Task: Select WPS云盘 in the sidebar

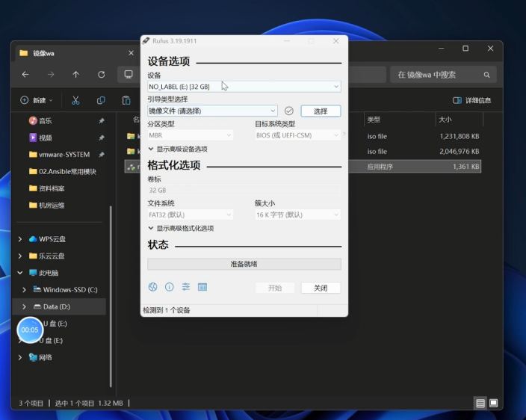Action: click(47, 239)
